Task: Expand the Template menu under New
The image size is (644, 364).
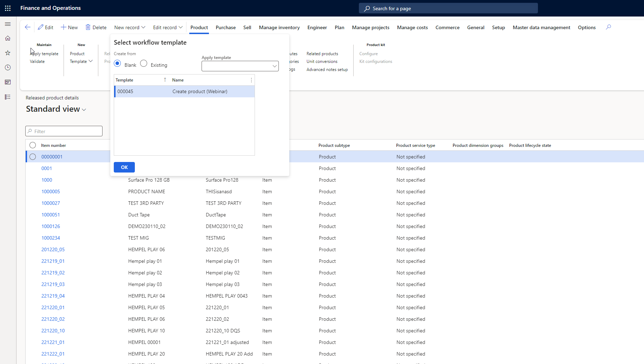Action: coord(81,61)
